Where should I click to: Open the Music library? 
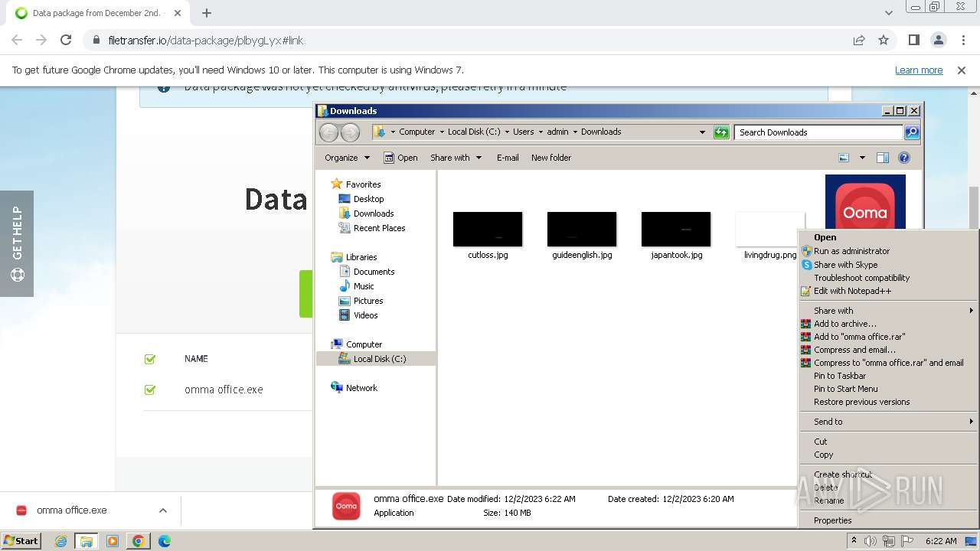point(364,286)
